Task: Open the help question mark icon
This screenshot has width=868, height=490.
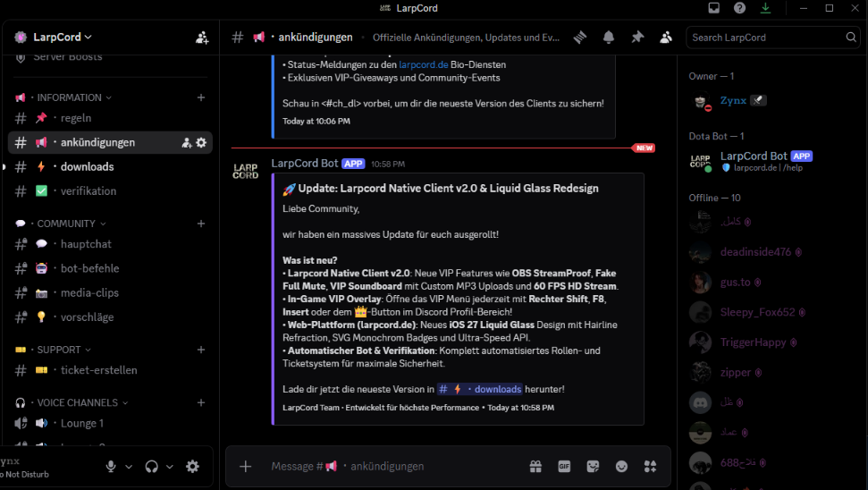Action: pyautogui.click(x=739, y=8)
